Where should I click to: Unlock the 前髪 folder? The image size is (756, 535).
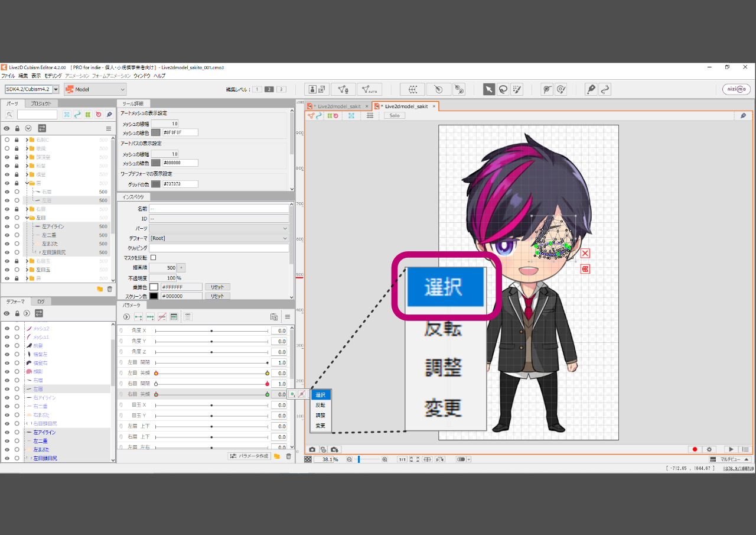click(x=17, y=166)
